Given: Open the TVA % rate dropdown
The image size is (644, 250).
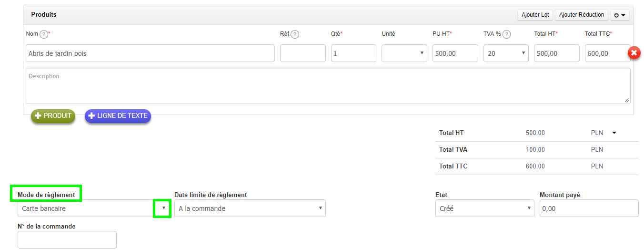Looking at the screenshot, I should pos(506,53).
